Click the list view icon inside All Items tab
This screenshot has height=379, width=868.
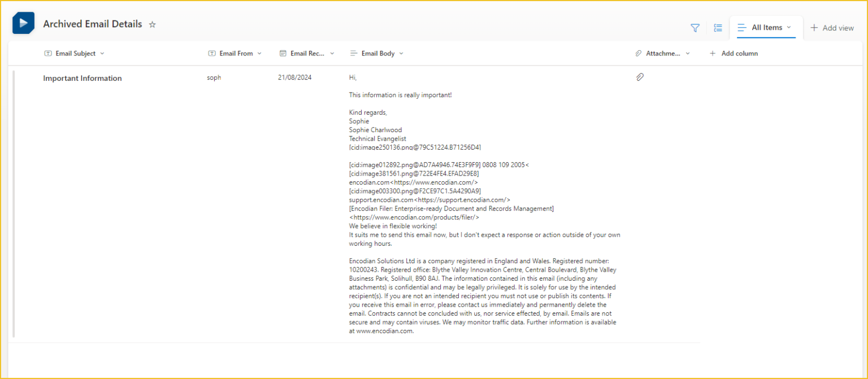pos(743,27)
